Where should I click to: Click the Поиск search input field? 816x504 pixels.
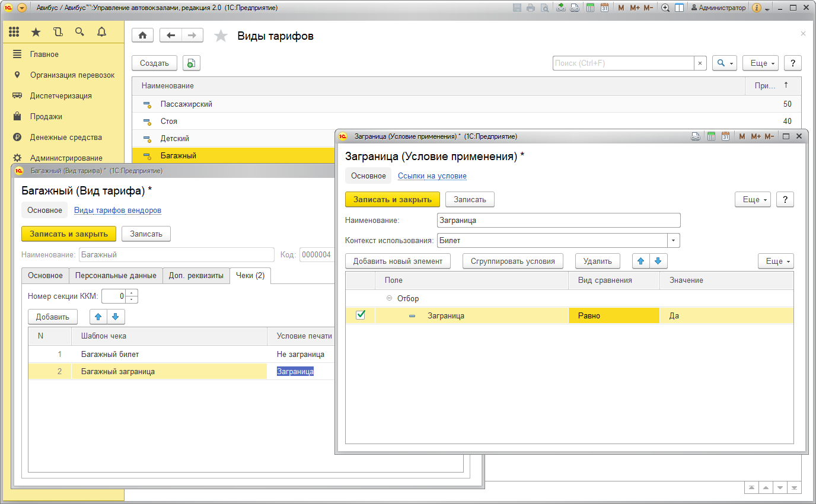tap(623, 63)
